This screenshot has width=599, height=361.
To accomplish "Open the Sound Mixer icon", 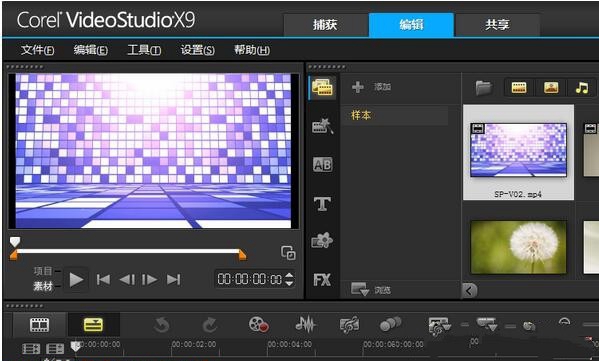I will [305, 325].
